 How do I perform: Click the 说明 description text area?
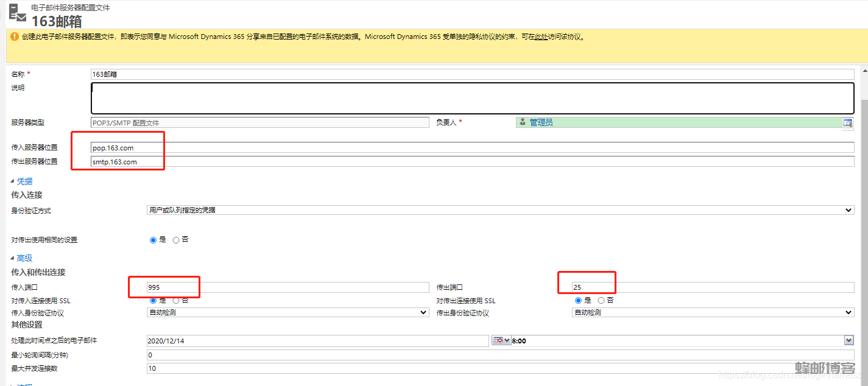tap(472, 99)
